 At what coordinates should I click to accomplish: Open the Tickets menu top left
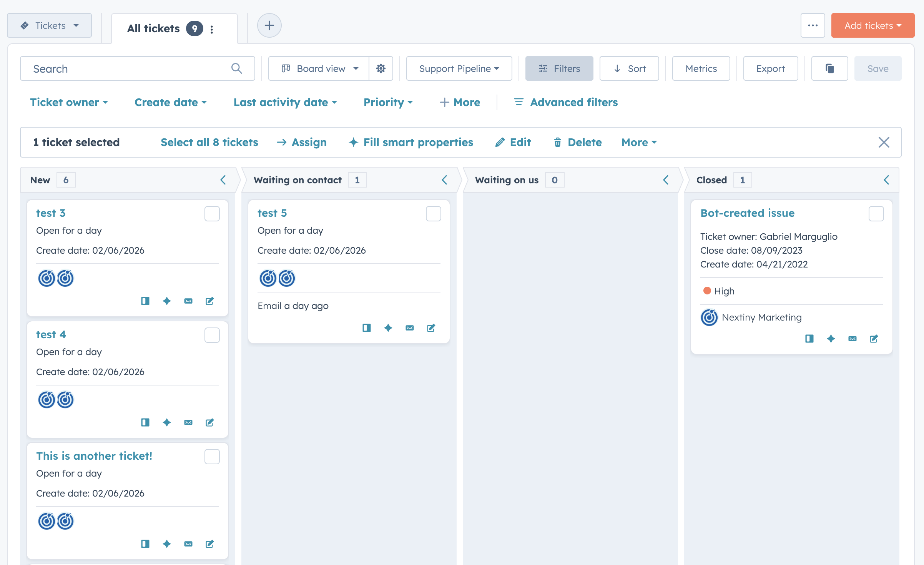pyautogui.click(x=49, y=25)
